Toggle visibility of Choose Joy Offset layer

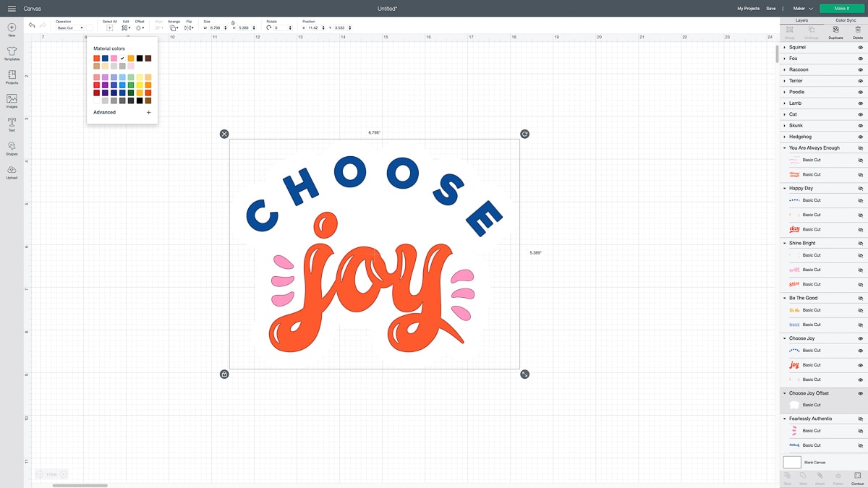(860, 393)
